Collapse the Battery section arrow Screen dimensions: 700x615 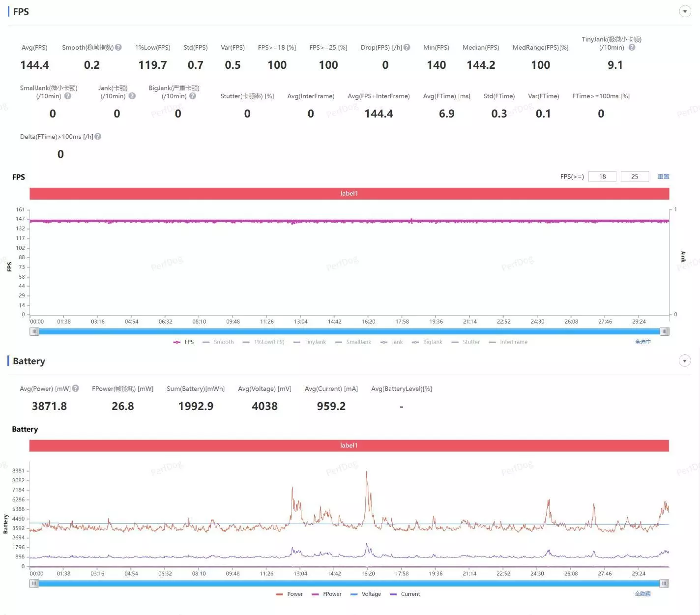click(x=685, y=361)
